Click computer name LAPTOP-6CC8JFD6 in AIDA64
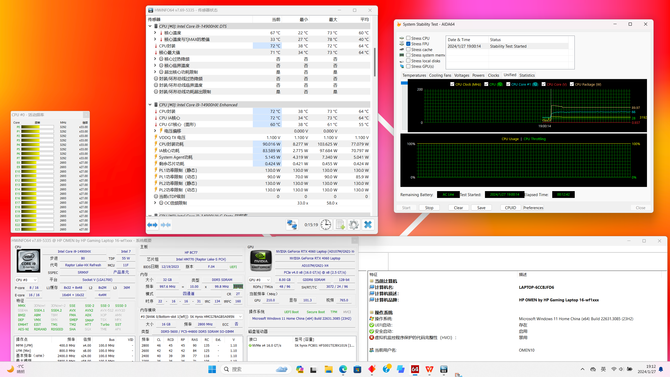 tap(536, 288)
